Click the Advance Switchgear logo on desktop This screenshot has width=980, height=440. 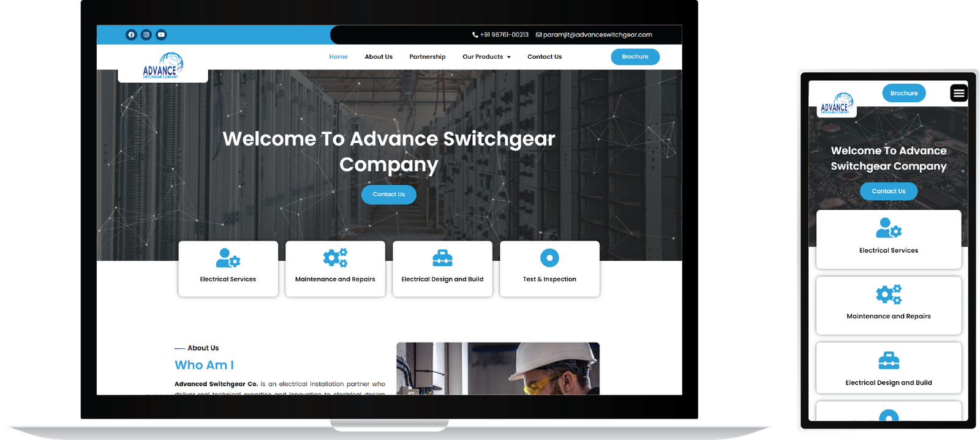click(163, 65)
